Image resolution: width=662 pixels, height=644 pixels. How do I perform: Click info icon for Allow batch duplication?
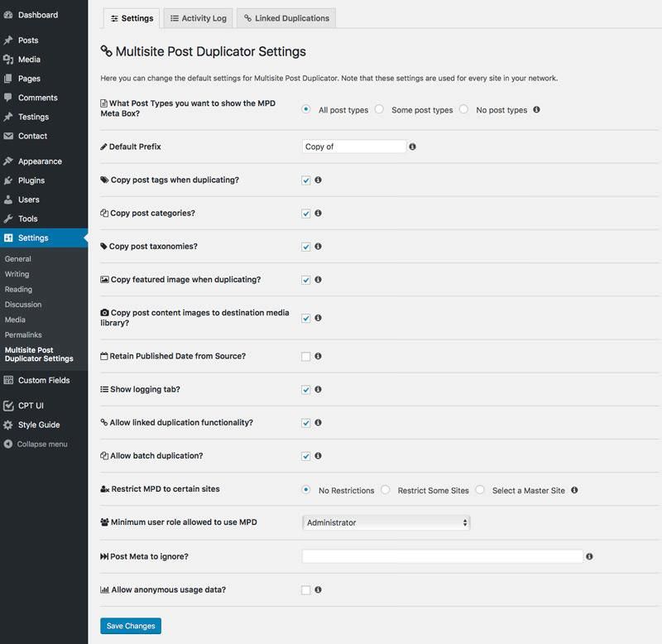tap(318, 455)
